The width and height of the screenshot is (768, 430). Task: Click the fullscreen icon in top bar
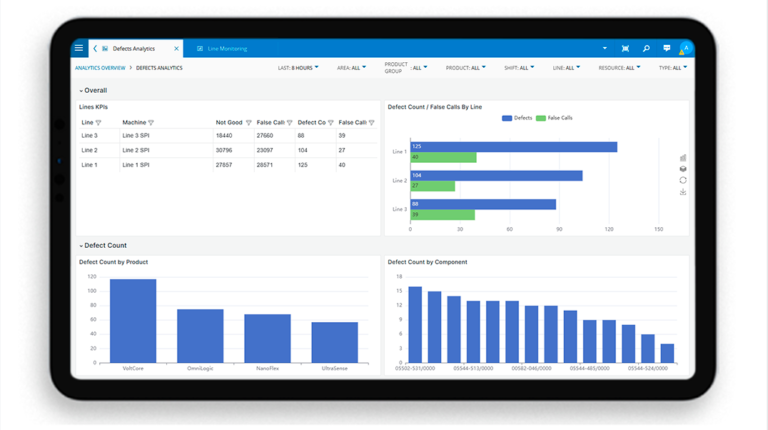625,48
